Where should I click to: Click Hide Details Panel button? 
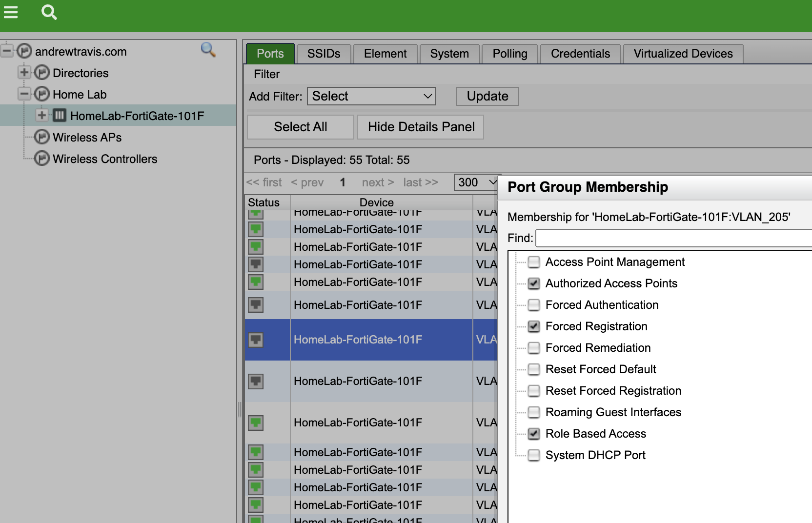point(421,127)
